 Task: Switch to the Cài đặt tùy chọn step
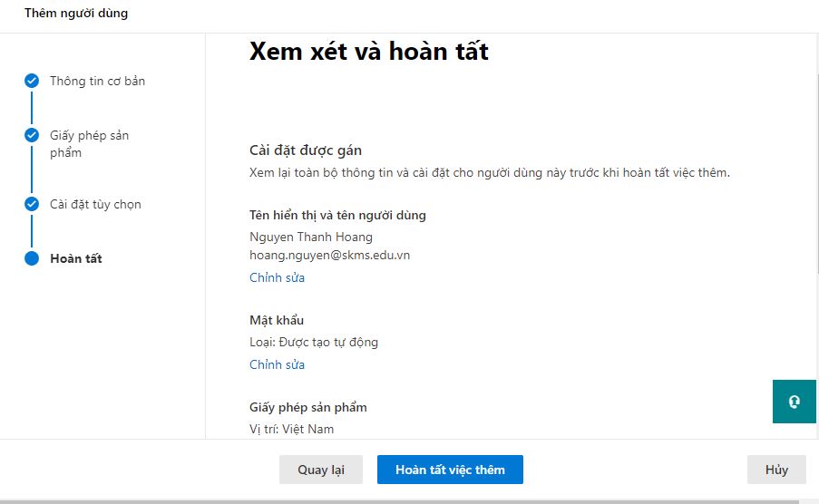tap(95, 204)
